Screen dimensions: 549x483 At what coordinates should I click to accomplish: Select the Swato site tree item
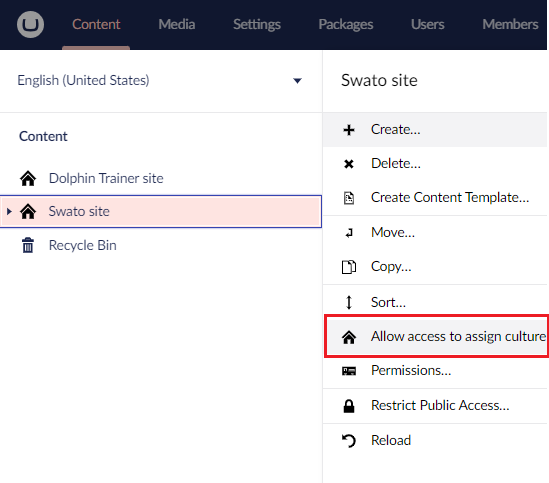click(x=161, y=211)
